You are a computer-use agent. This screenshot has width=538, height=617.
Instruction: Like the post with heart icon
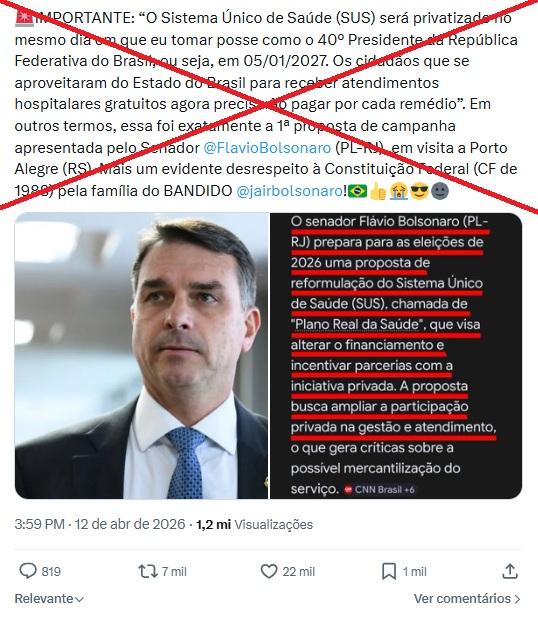point(269,571)
